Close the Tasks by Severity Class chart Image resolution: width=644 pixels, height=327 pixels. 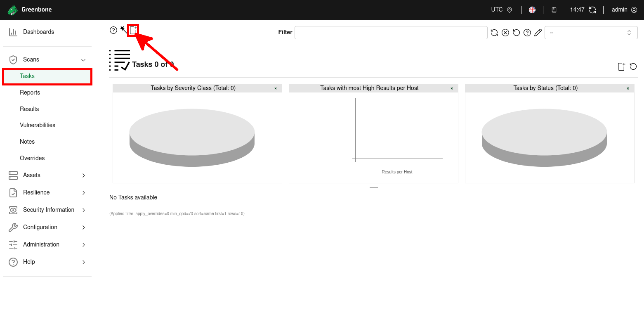275,88
